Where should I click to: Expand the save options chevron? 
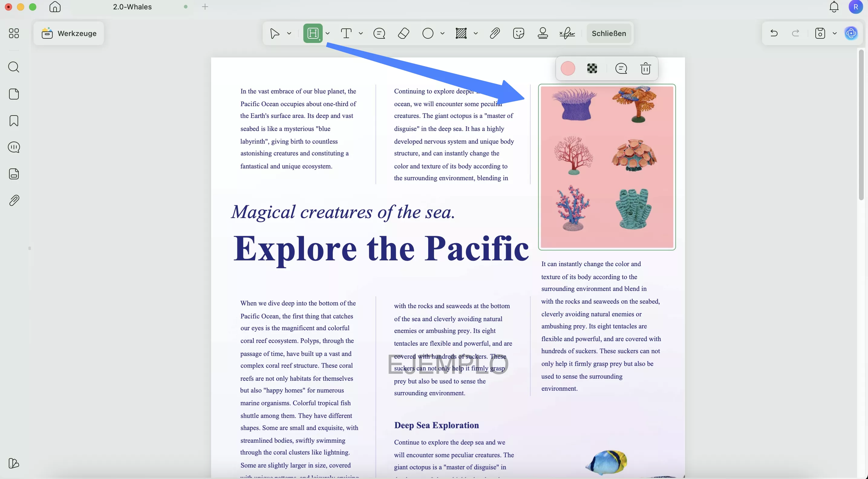point(835,33)
